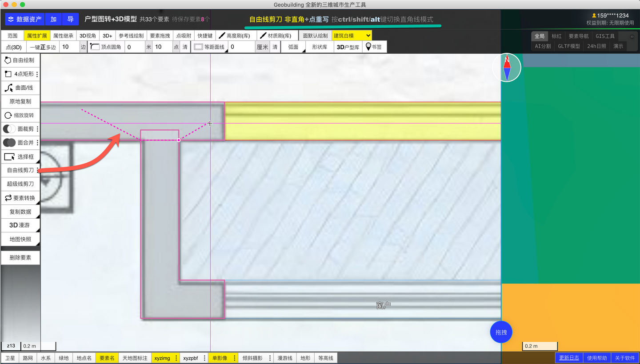Open 单影像 layer options dots
Viewport: 640px width, 364px height.
(x=235, y=358)
